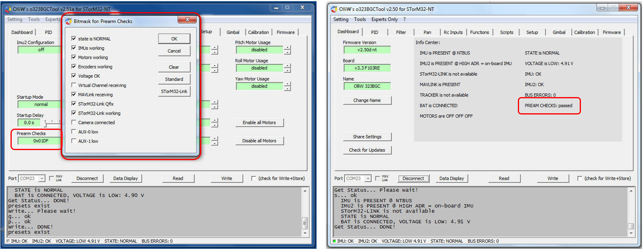Screen dimensions: 644x250
Task: Click the "Check for Updates" button
Action: point(367,150)
